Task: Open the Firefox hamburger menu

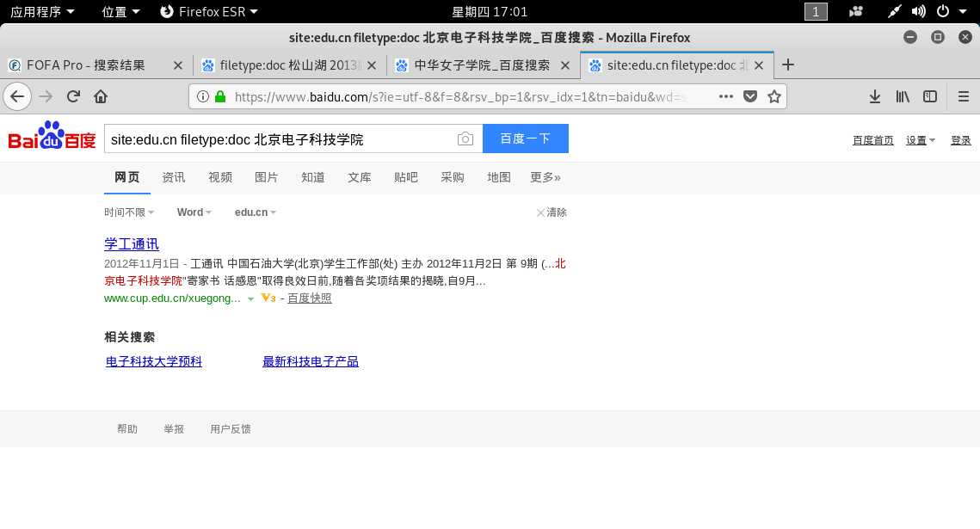Action: 963,97
